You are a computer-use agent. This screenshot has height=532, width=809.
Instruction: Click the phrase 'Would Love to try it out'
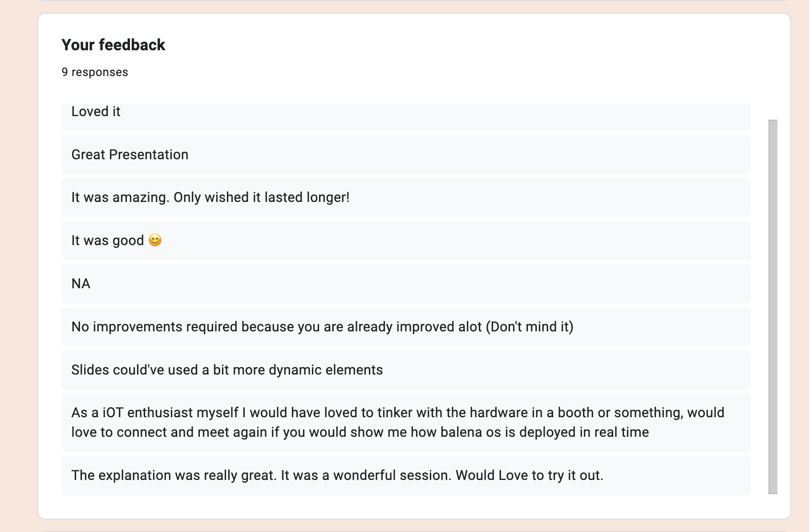530,475
